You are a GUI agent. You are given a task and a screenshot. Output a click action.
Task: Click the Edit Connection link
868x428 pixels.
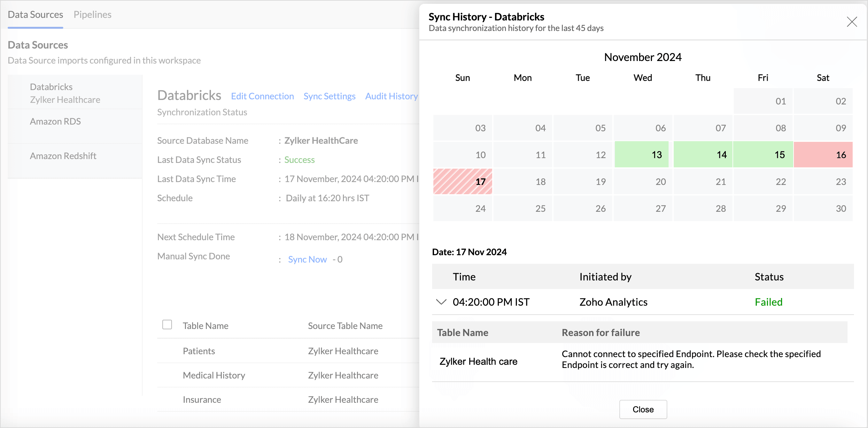tap(262, 96)
